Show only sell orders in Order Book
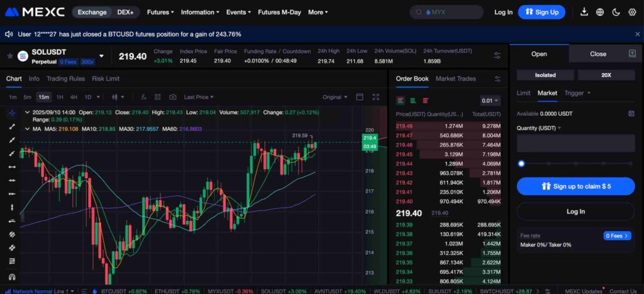 click(x=426, y=100)
